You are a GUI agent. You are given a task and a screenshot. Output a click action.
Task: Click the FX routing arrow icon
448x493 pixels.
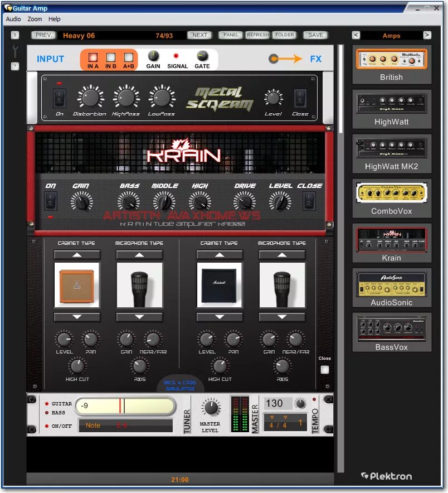tap(285, 59)
